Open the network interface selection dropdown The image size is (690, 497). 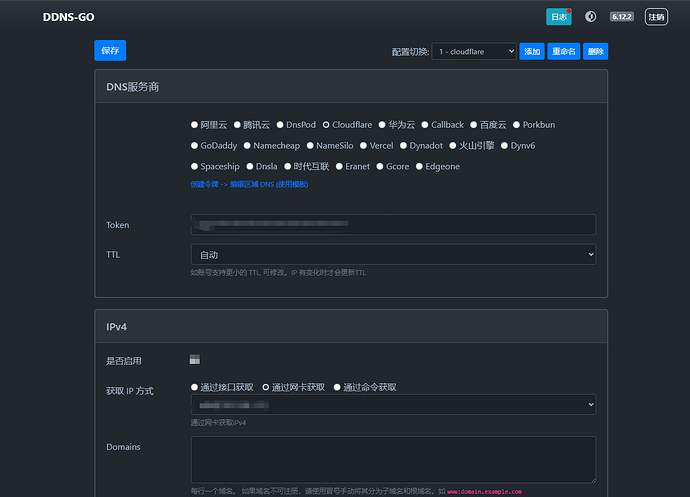pyautogui.click(x=393, y=405)
